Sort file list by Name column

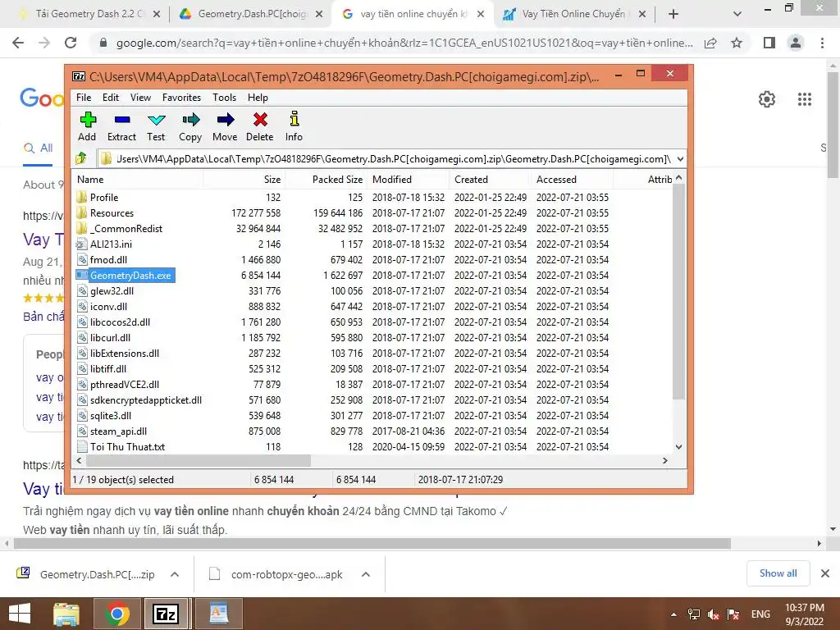pos(138,180)
